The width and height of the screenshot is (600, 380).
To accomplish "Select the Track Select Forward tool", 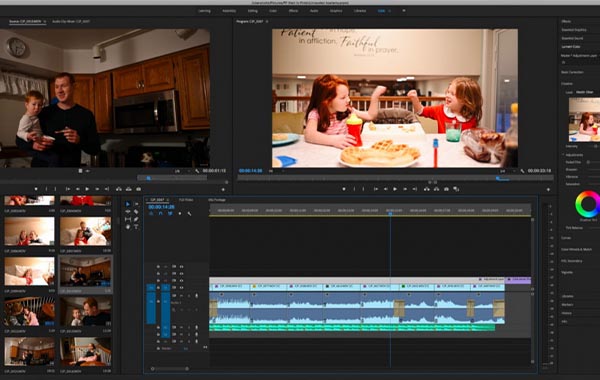I will 136,204.
